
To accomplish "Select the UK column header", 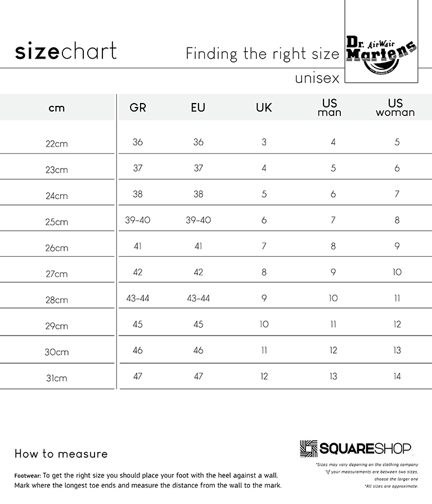I will [264, 108].
